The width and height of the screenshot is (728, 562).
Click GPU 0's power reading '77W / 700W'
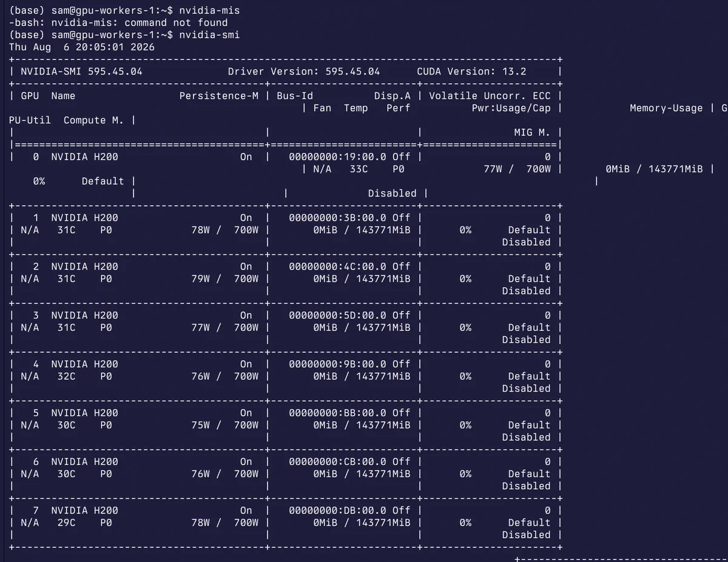point(517,169)
